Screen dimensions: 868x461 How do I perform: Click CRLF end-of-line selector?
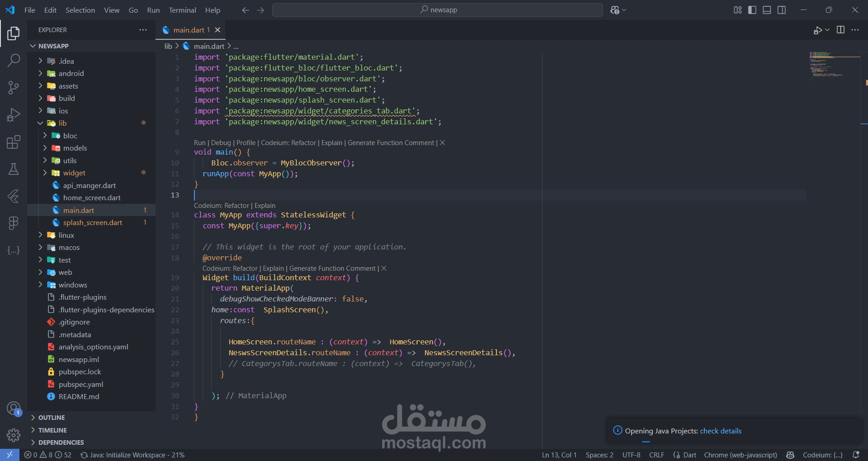point(657,455)
